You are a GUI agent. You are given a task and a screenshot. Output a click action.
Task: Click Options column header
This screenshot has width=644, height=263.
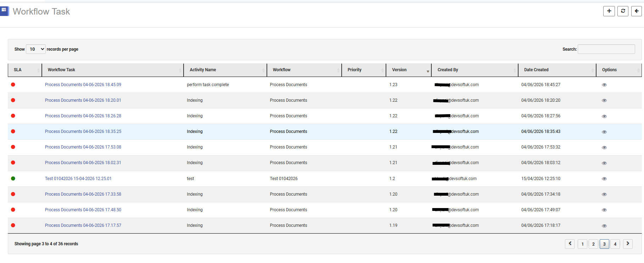click(x=619, y=70)
